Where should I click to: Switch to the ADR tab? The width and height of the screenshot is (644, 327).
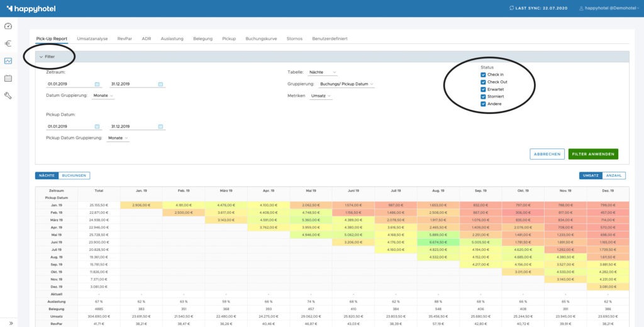point(146,38)
